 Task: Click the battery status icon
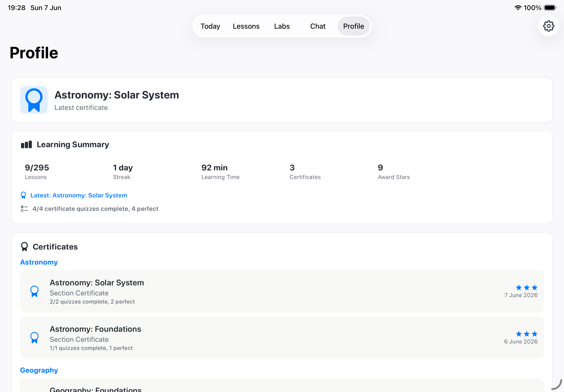(550, 8)
